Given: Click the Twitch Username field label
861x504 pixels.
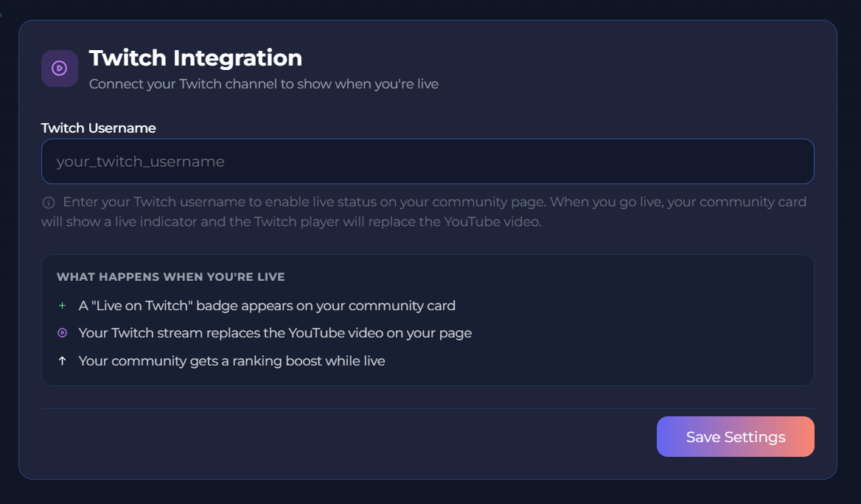Looking at the screenshot, I should click(x=98, y=127).
